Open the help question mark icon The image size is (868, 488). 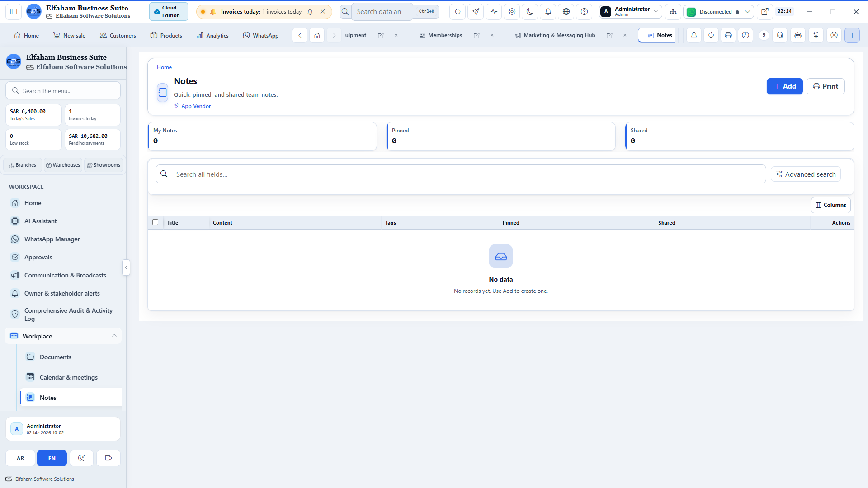[584, 12]
